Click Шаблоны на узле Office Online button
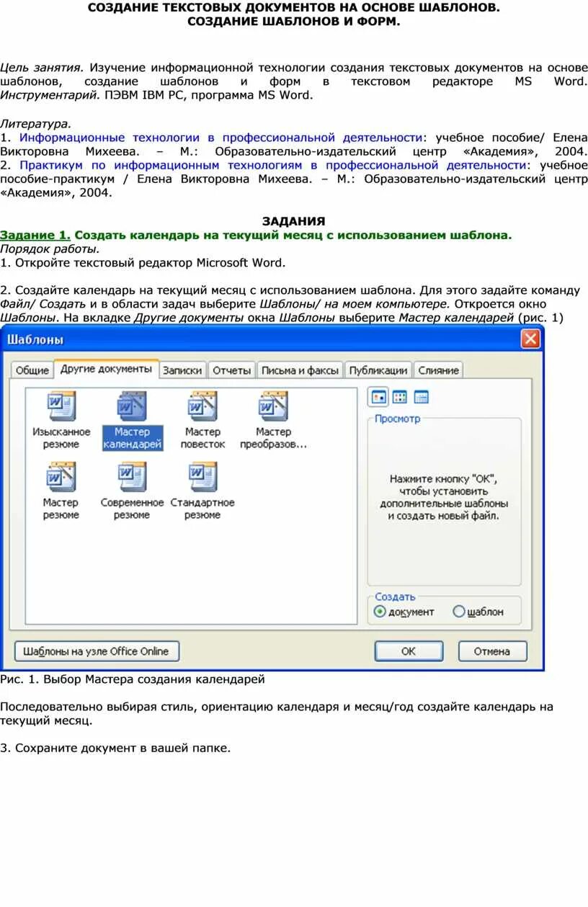The image size is (588, 907). point(97,651)
